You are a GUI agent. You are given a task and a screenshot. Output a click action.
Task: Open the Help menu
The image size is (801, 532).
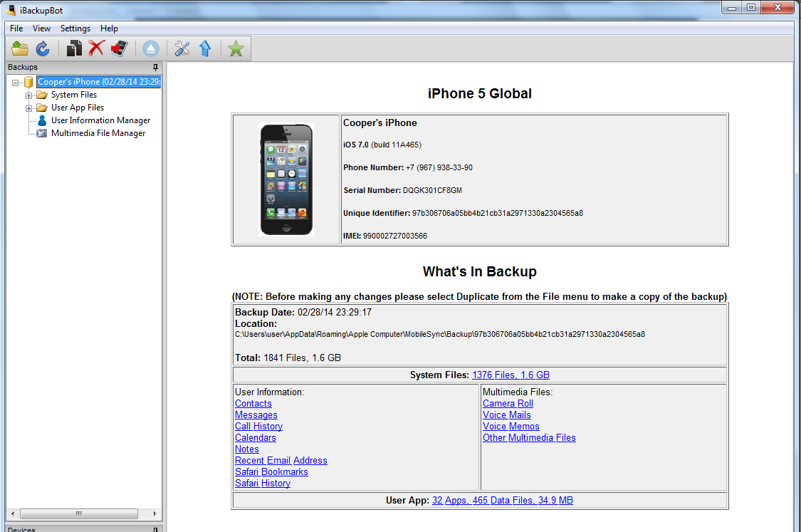[109, 28]
